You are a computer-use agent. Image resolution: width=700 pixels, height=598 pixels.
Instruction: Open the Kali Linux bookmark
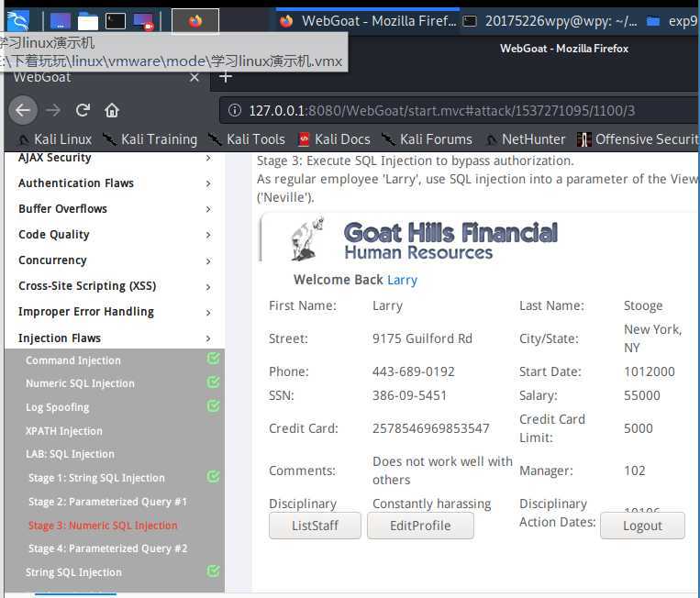click(x=55, y=139)
